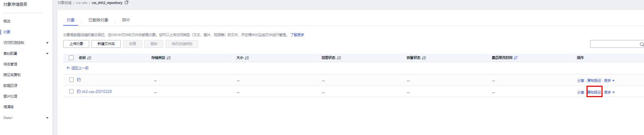Click the greyed 删除 button

[x=154, y=44]
